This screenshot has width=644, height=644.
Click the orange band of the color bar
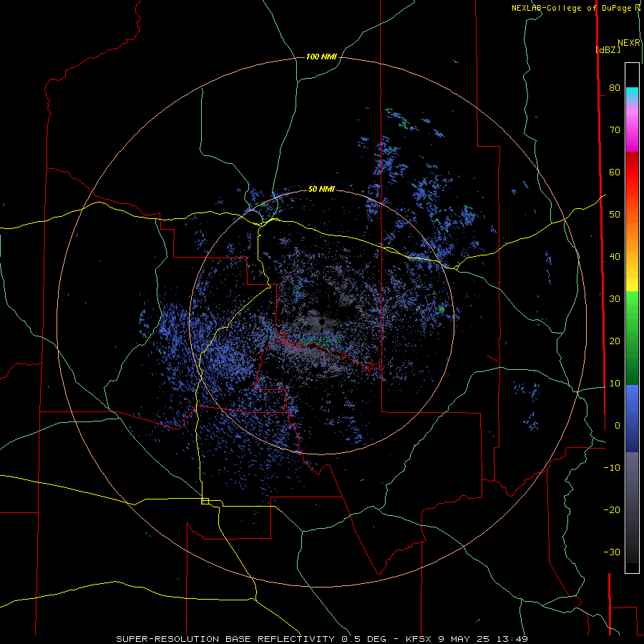tap(632, 234)
